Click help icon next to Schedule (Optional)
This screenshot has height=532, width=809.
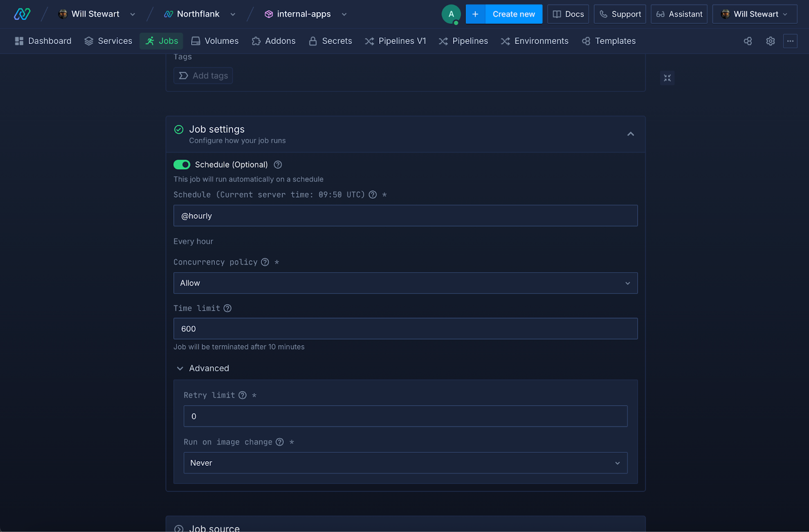[x=278, y=165]
